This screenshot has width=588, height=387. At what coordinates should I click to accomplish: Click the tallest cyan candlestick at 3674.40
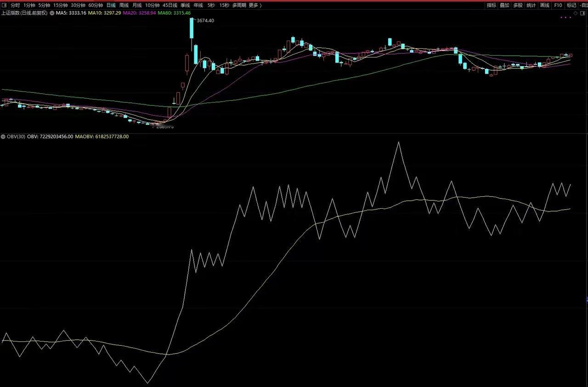tap(192, 28)
